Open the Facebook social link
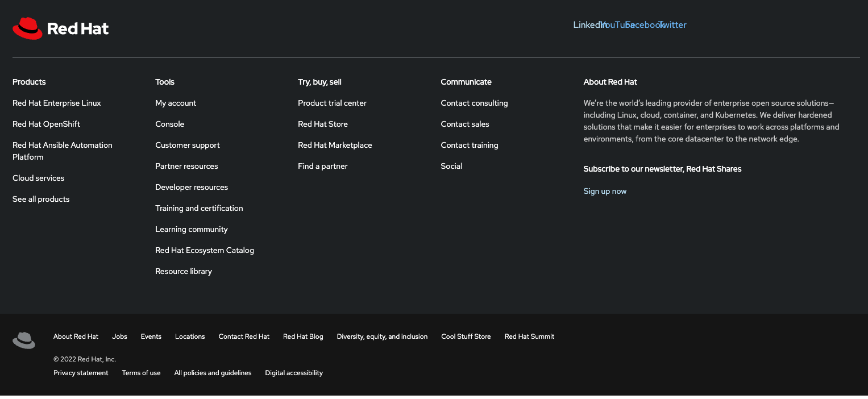Image resolution: width=868 pixels, height=399 pixels. click(x=645, y=25)
